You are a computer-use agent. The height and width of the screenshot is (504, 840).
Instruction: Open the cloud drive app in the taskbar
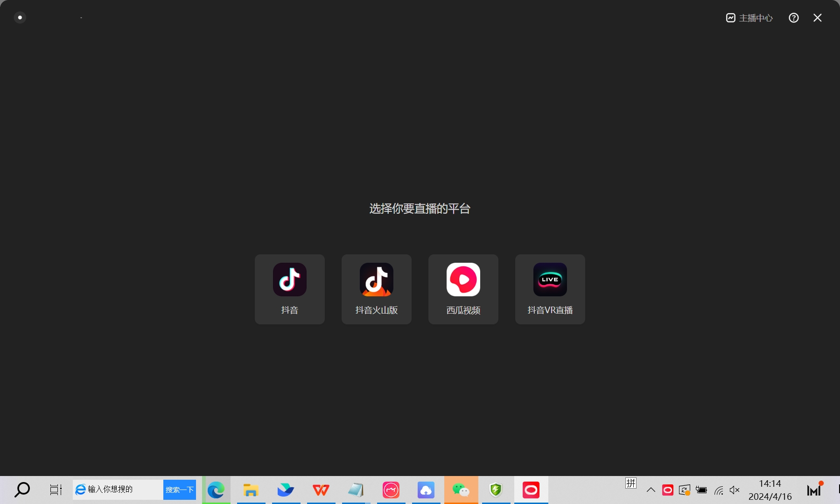(426, 490)
